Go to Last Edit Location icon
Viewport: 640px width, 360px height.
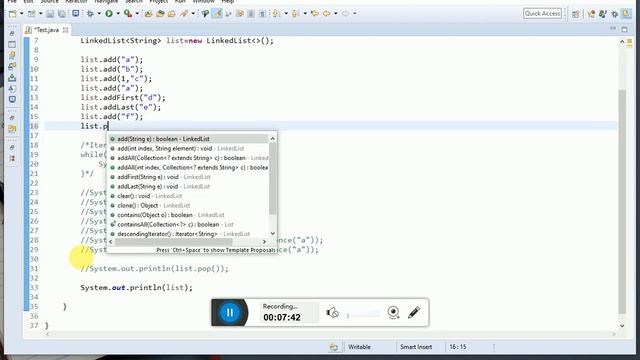tap(314, 13)
